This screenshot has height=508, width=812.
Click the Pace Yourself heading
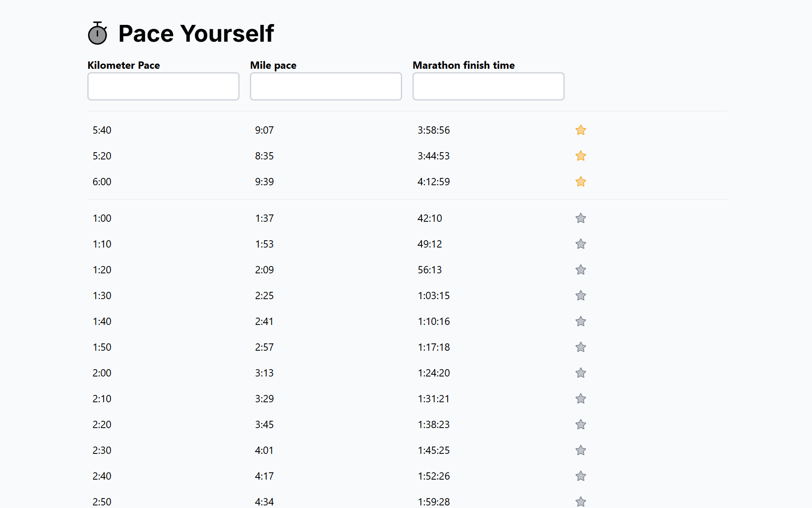(196, 34)
